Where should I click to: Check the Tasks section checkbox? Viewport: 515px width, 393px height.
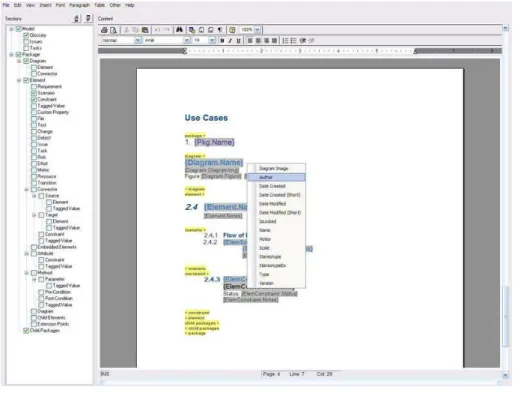[x=26, y=48]
